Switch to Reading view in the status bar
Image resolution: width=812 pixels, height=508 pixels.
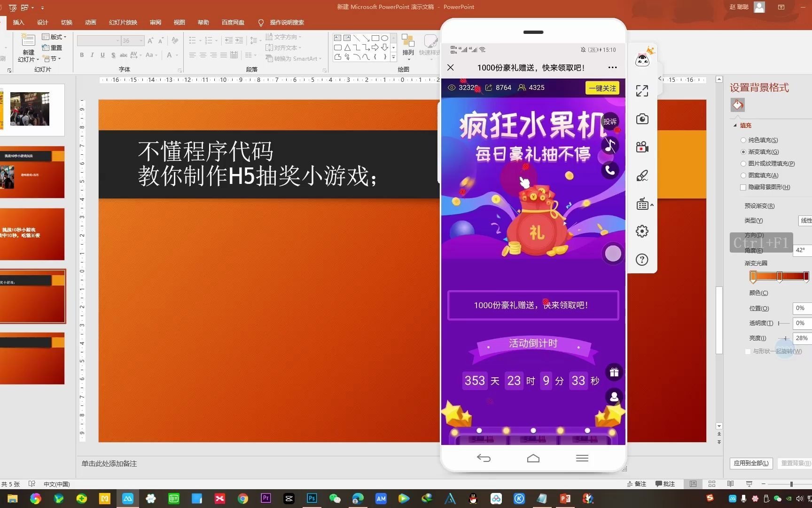(x=730, y=484)
